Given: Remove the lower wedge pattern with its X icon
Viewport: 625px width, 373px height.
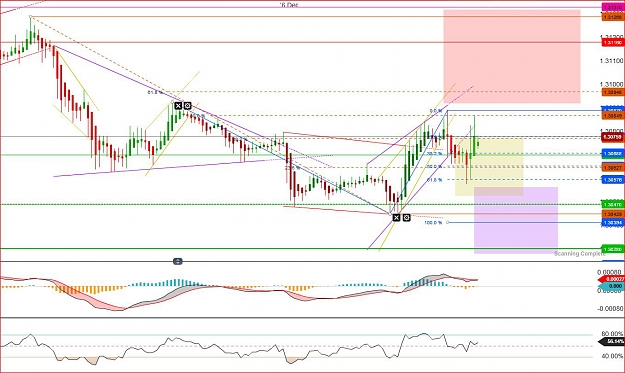Looking at the screenshot, I should pyautogui.click(x=396, y=218).
